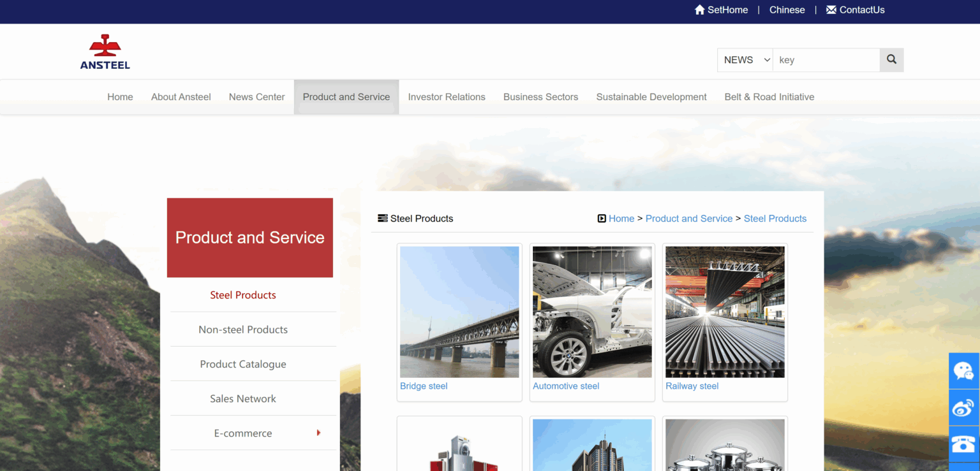The width and height of the screenshot is (980, 471).
Task: Select Business Sectors in navigation bar
Action: (540, 97)
